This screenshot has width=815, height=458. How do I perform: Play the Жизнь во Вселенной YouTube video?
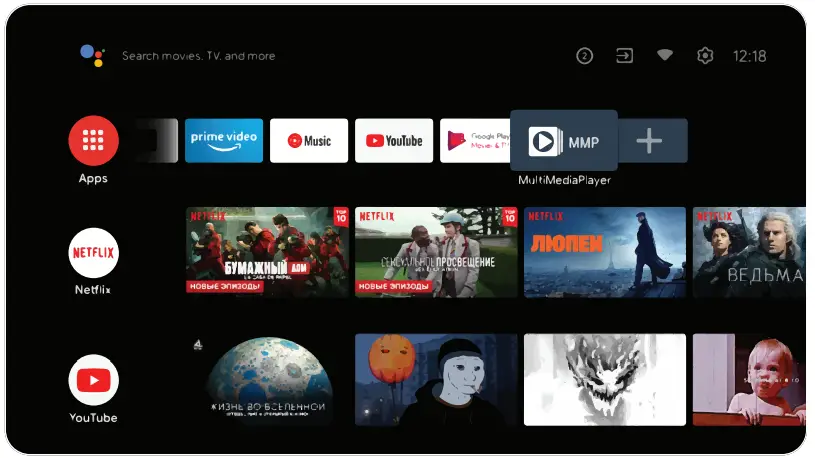[x=267, y=380]
